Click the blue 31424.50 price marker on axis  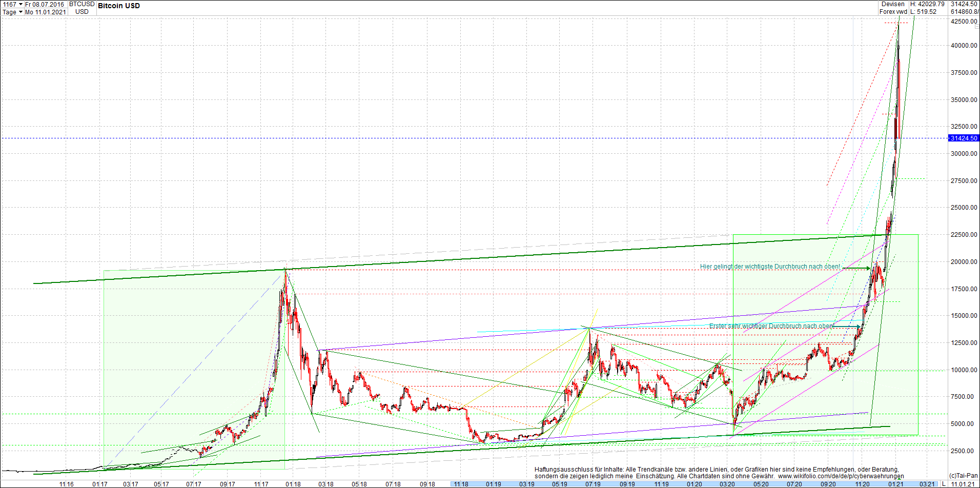point(964,138)
